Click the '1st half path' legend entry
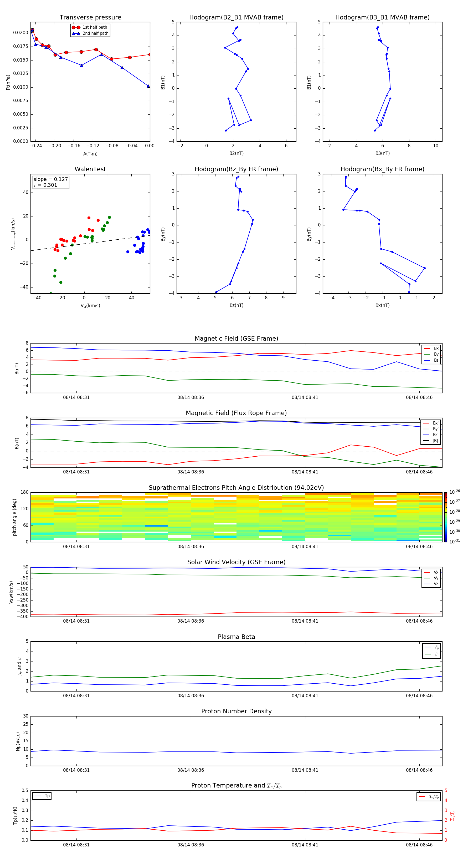 tap(90, 27)
